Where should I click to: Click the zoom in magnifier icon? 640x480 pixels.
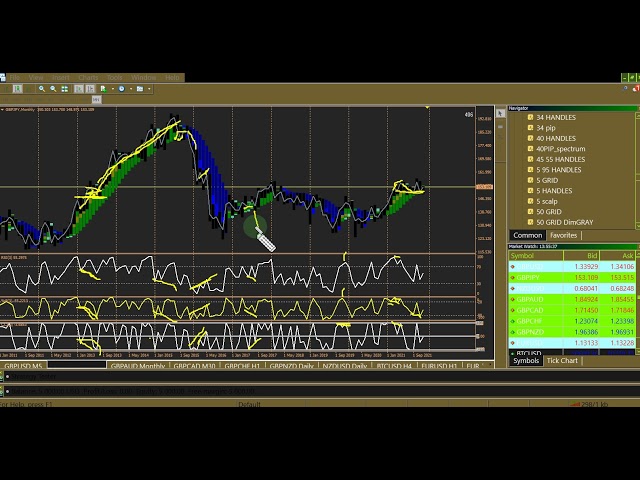point(41,89)
